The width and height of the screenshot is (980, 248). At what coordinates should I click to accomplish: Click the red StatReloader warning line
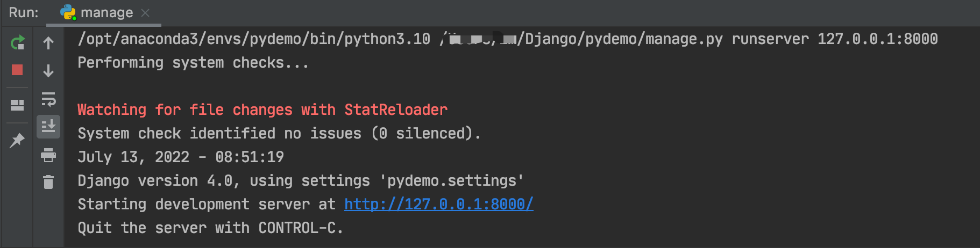click(x=262, y=110)
